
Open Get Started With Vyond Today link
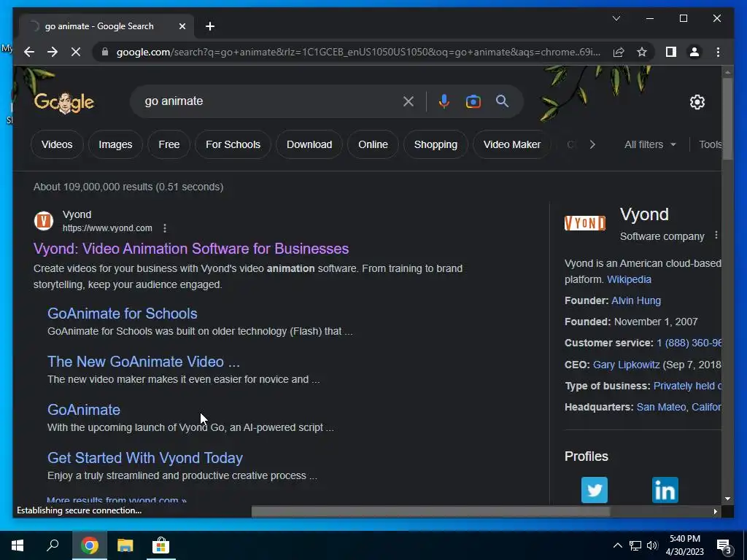[145, 458]
